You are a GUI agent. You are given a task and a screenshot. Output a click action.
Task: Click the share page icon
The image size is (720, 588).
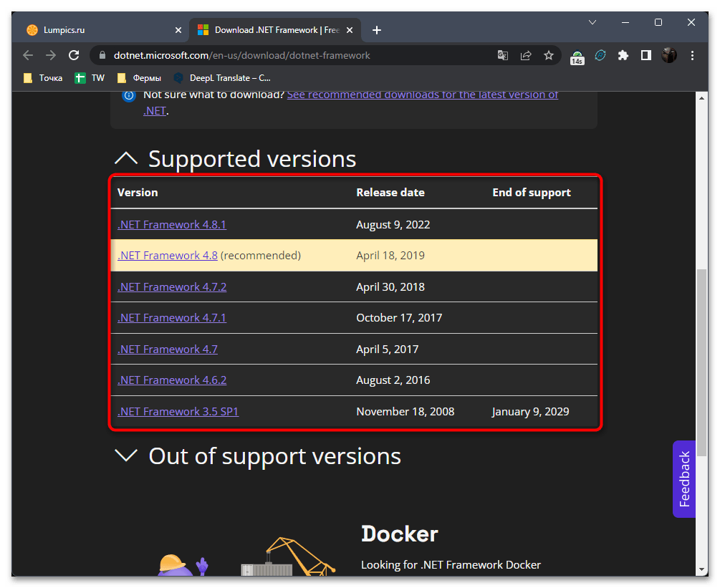[x=526, y=56]
